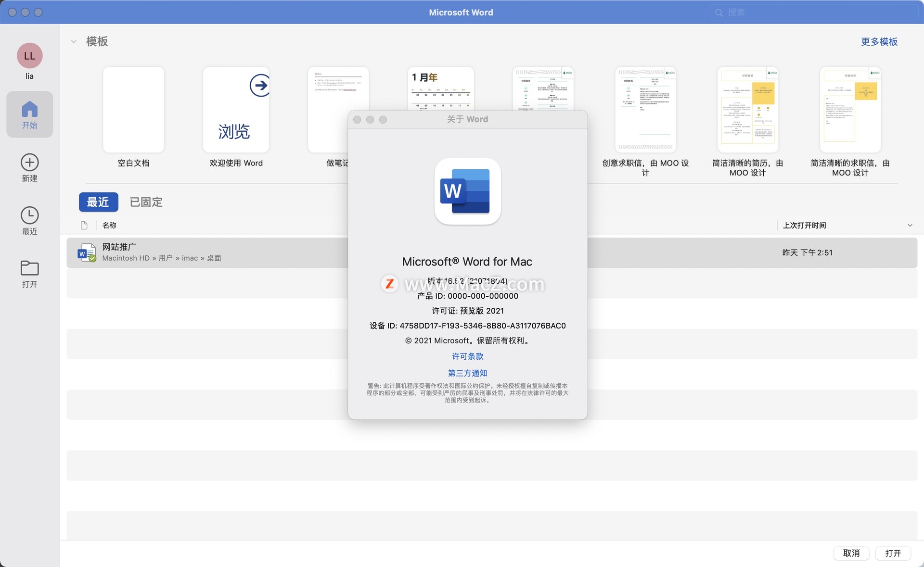Open the 许可条款 link
Image resolution: width=924 pixels, height=567 pixels.
[x=467, y=356]
